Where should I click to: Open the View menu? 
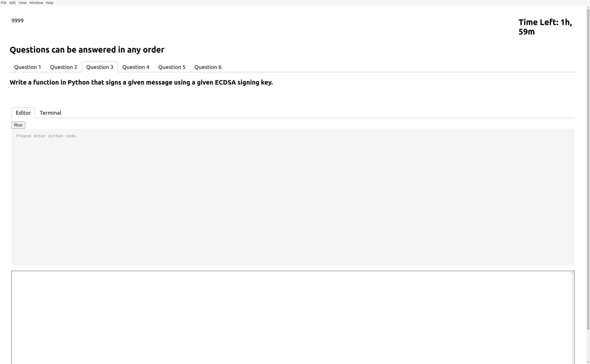[x=22, y=3]
